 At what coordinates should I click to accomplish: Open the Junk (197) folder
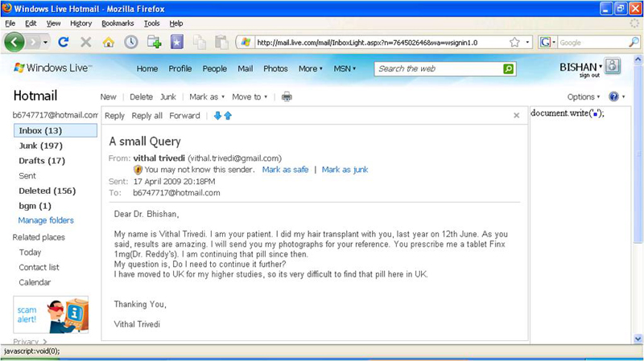(40, 146)
